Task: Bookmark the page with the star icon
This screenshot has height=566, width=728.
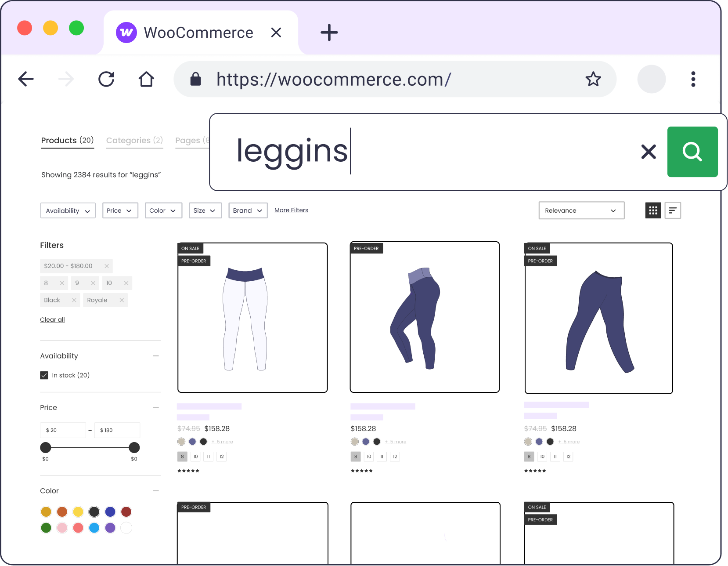Action: (593, 79)
